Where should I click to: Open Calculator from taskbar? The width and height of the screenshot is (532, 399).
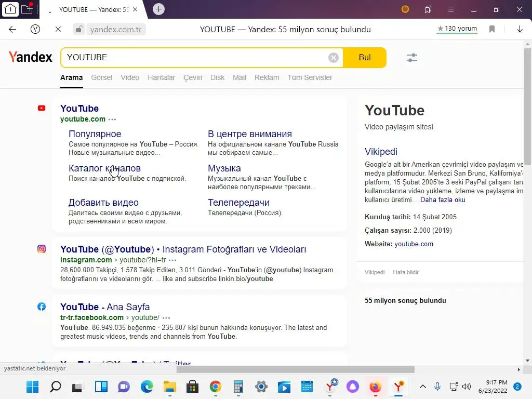pyautogui.click(x=238, y=387)
